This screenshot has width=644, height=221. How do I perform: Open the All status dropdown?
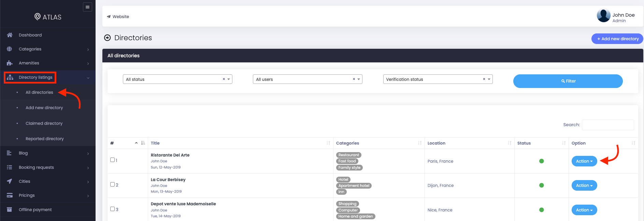click(177, 79)
